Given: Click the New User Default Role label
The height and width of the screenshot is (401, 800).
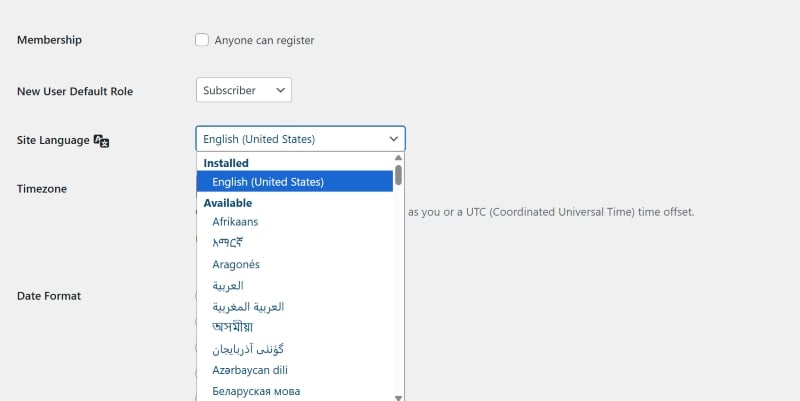Looking at the screenshot, I should 75,91.
